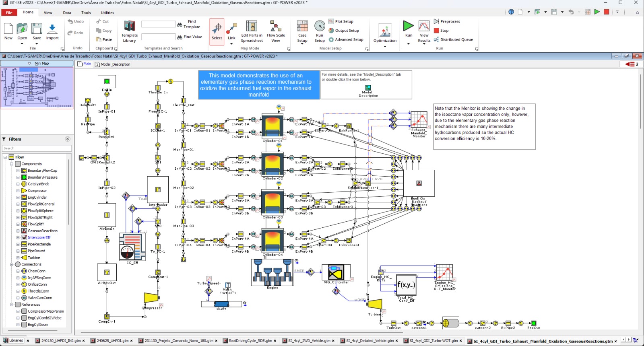Open the Flow Scale View

tap(276, 31)
